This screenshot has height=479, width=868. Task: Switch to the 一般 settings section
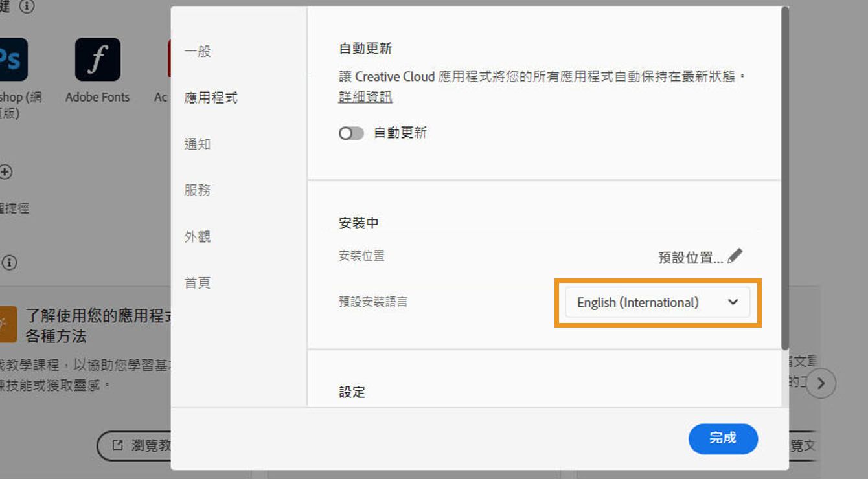[196, 52]
